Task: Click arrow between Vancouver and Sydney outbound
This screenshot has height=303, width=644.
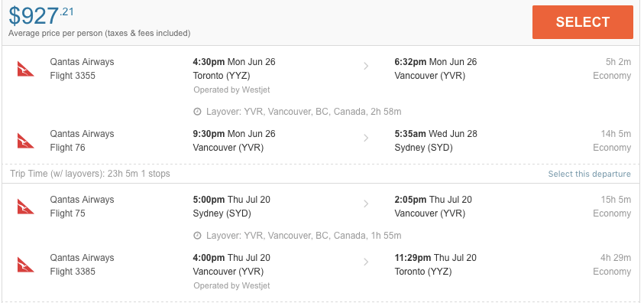Action: (x=366, y=138)
